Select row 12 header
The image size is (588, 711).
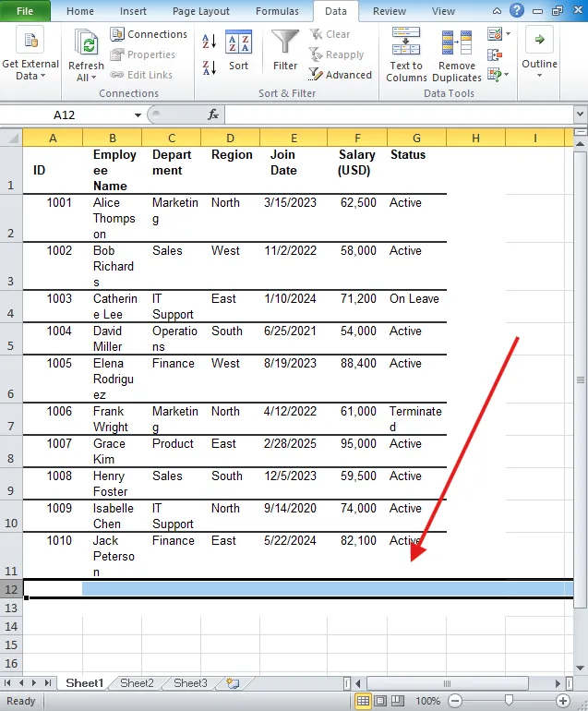point(11,589)
